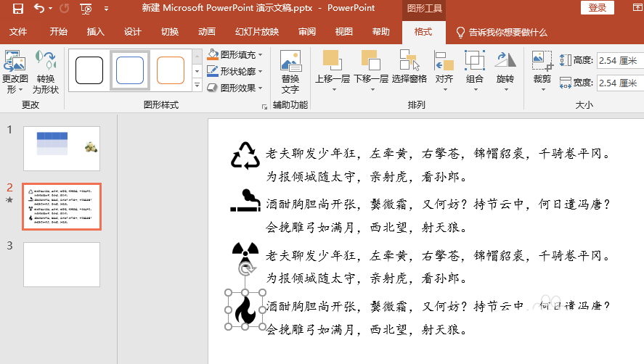Open the 对齐 align menu

pos(444,71)
